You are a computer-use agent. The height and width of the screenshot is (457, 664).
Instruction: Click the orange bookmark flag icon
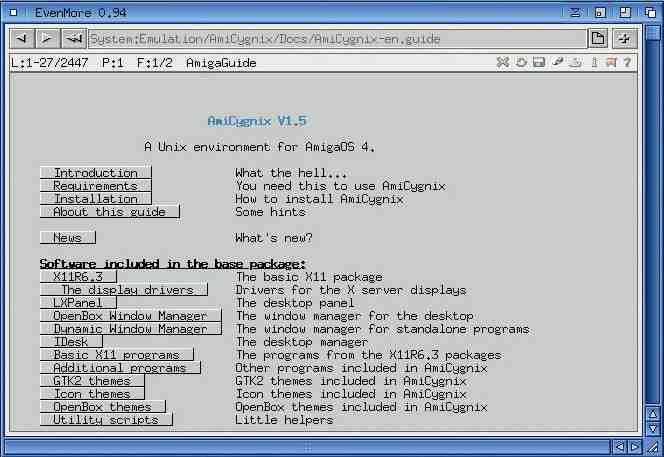pyautogui.click(x=611, y=63)
